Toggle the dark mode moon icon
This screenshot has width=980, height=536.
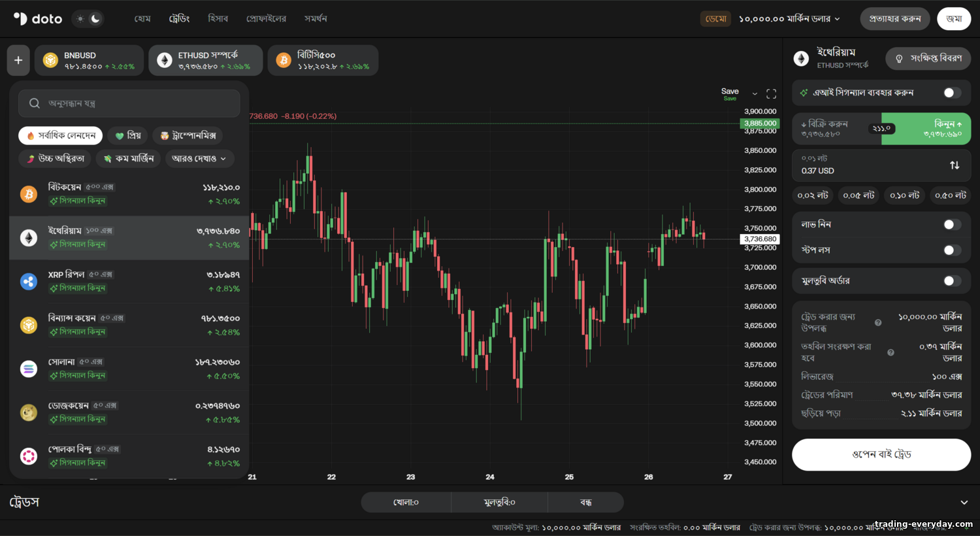[95, 19]
